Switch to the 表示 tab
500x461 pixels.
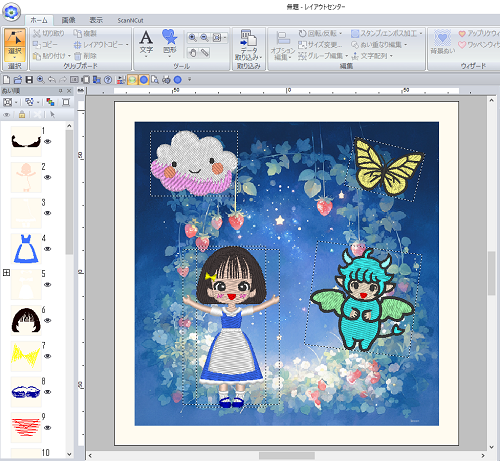tap(96, 20)
